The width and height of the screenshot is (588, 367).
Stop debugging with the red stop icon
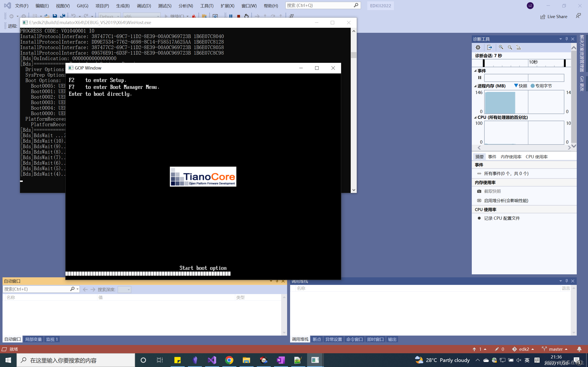[238, 16]
